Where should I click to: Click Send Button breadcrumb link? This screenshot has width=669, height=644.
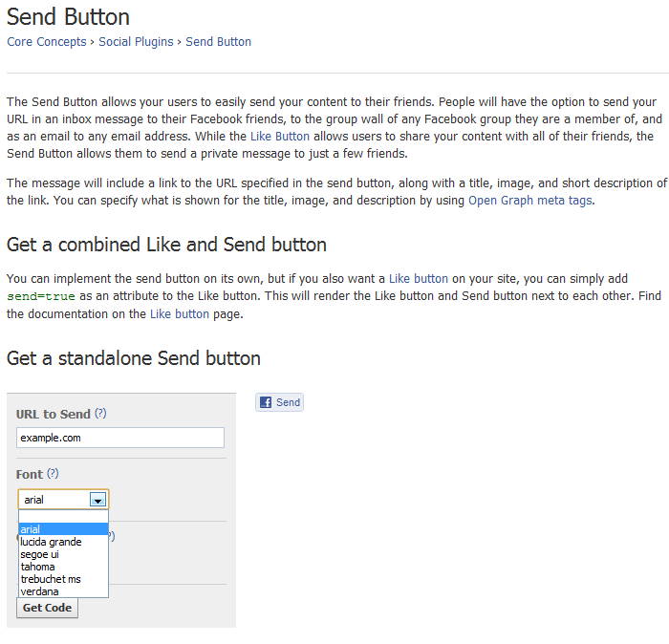pos(218,41)
